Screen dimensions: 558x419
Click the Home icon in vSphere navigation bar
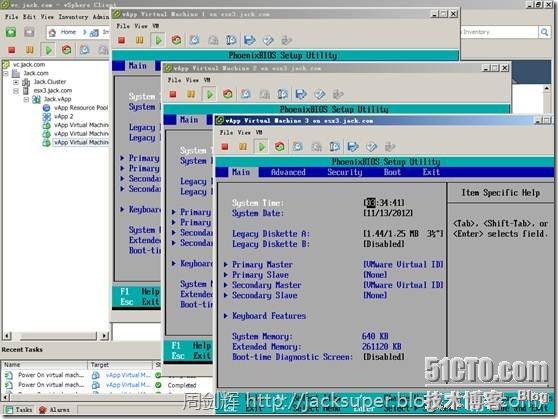pos(52,33)
